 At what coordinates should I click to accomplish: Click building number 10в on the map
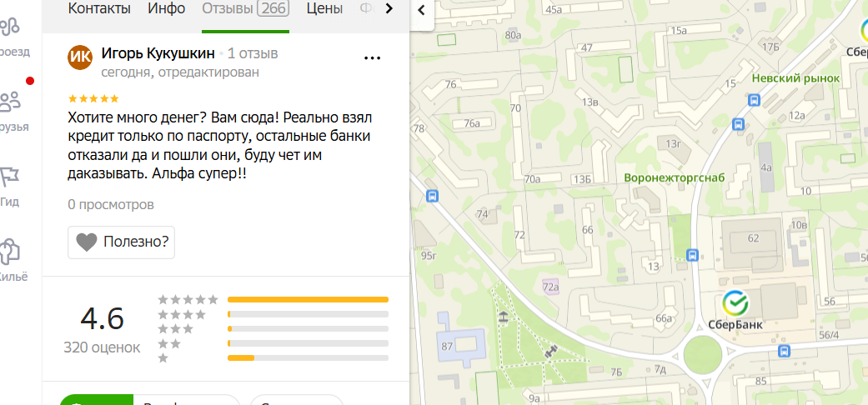coord(799,225)
